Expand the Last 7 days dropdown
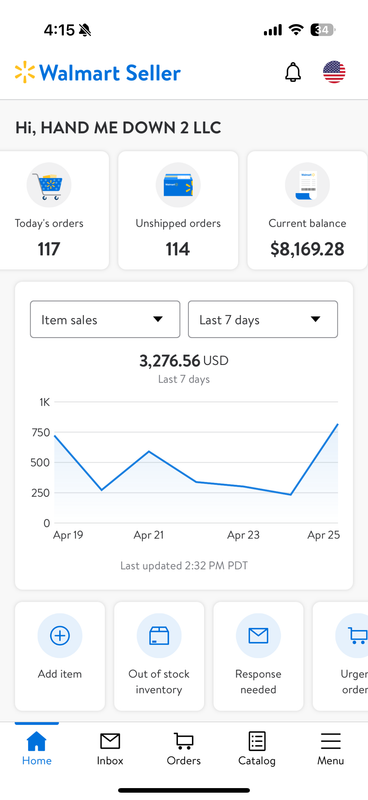 point(263,319)
